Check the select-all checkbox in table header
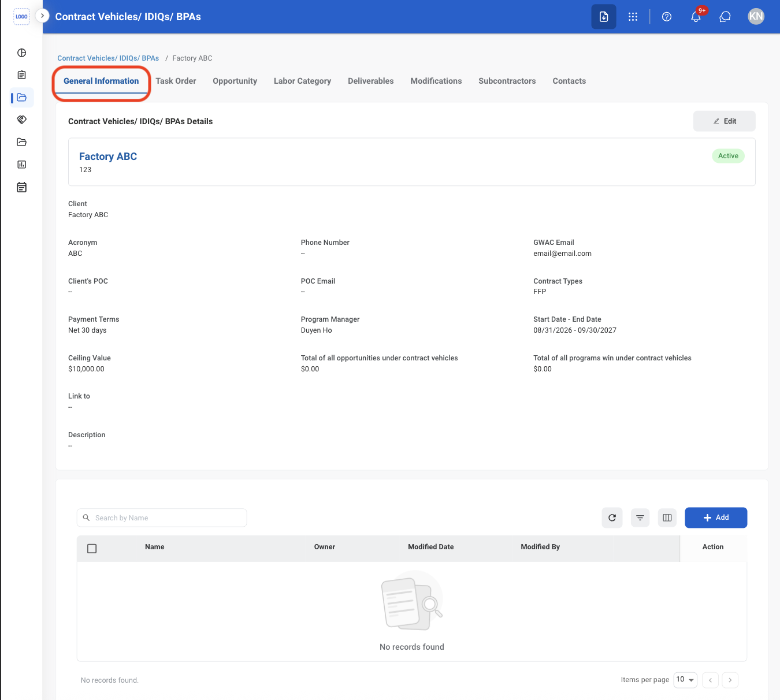 [x=92, y=549]
